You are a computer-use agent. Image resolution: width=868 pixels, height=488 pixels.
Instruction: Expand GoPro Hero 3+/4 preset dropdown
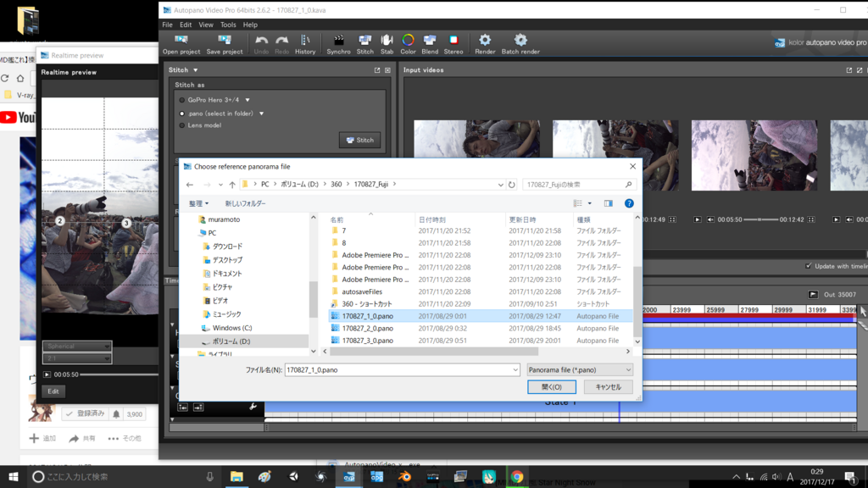click(x=248, y=100)
